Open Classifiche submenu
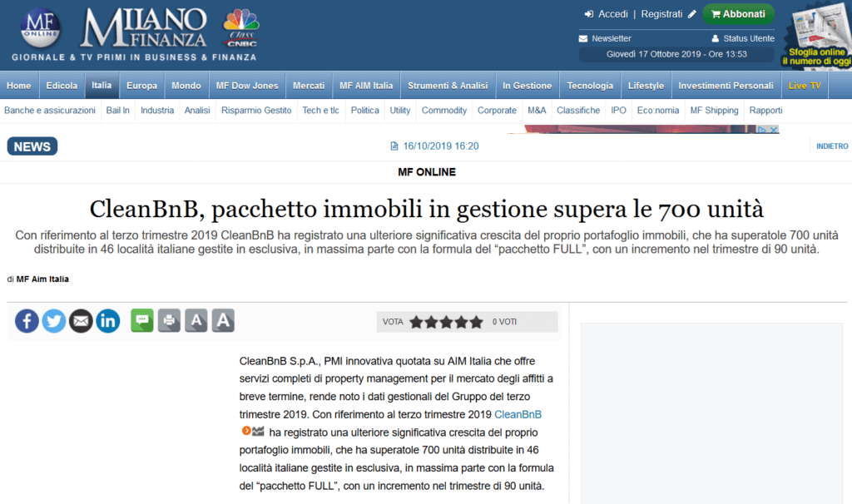852x504 pixels. [x=578, y=111]
